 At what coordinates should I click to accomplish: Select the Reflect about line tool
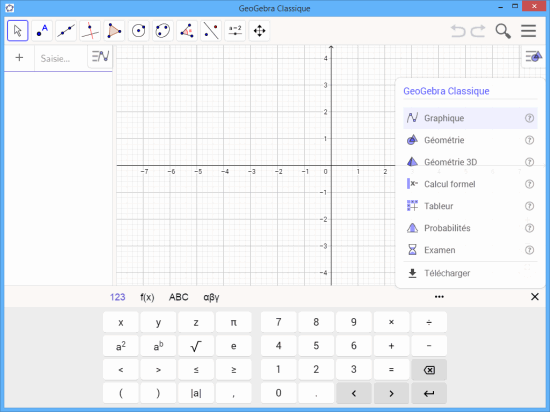[211, 31]
